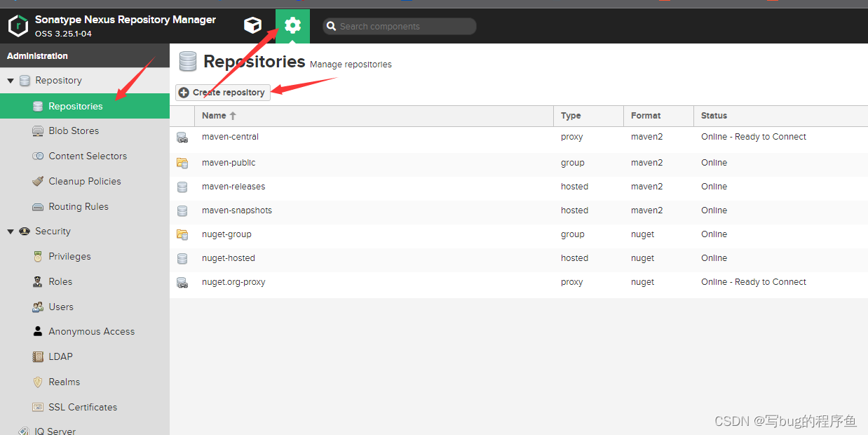Screen dimensions: 868x435
Task: Sort by the Status column header
Action: [x=780, y=116]
